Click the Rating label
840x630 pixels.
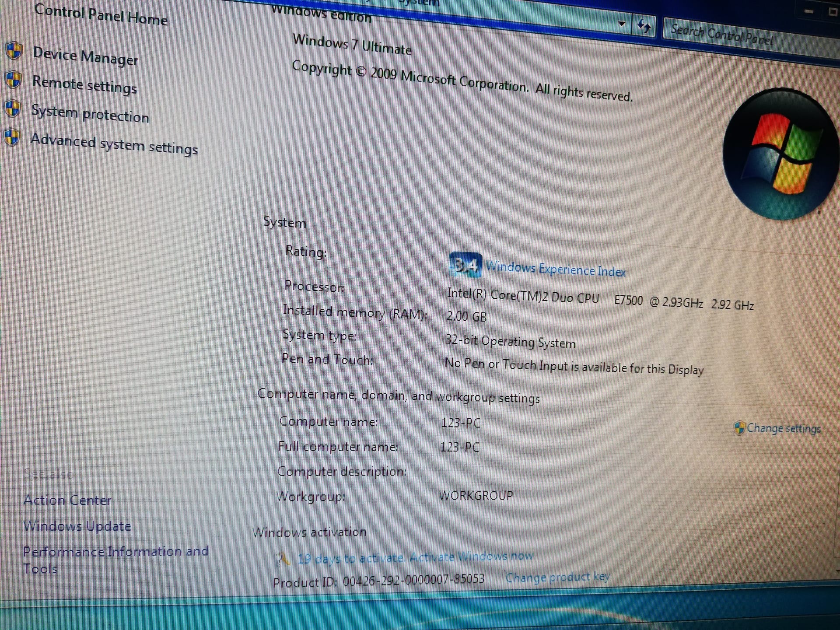tap(306, 252)
